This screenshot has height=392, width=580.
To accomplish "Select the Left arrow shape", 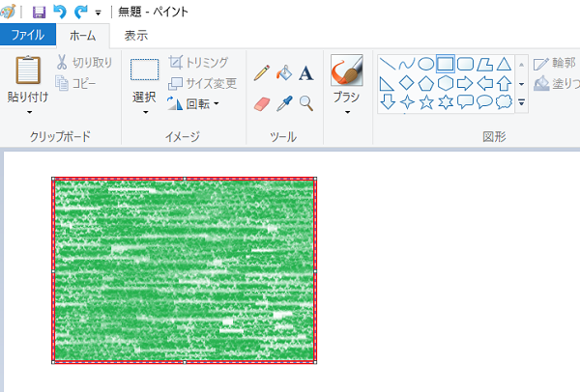I will tap(484, 83).
